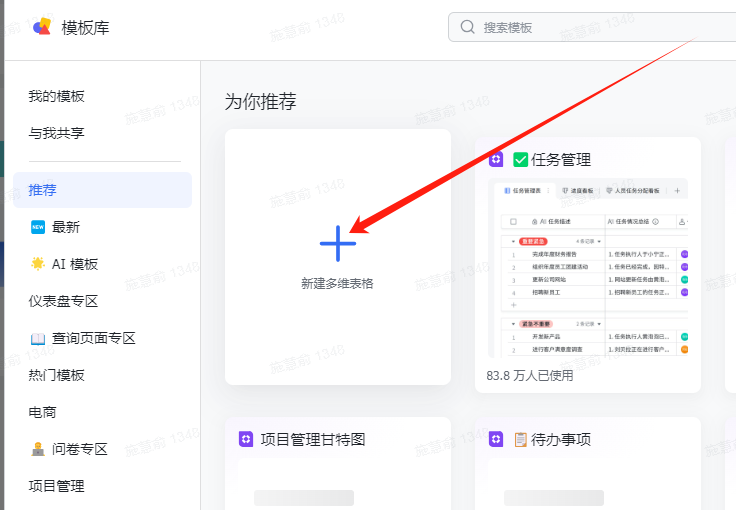Click 人员任务分配看板 tab in preview
The image size is (736, 510).
(633, 191)
